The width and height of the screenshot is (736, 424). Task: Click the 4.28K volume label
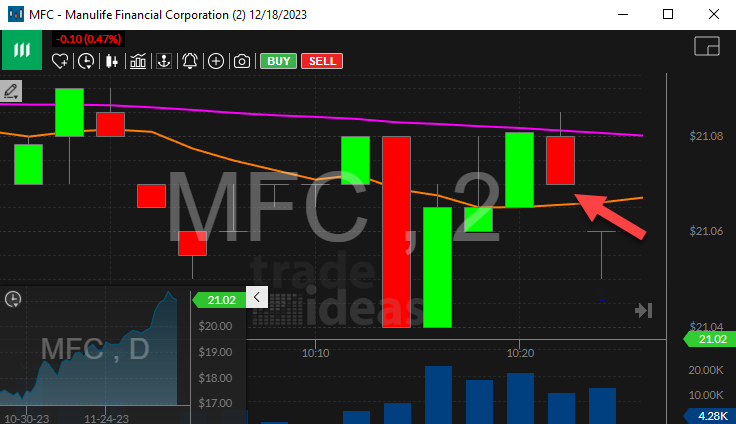click(711, 416)
